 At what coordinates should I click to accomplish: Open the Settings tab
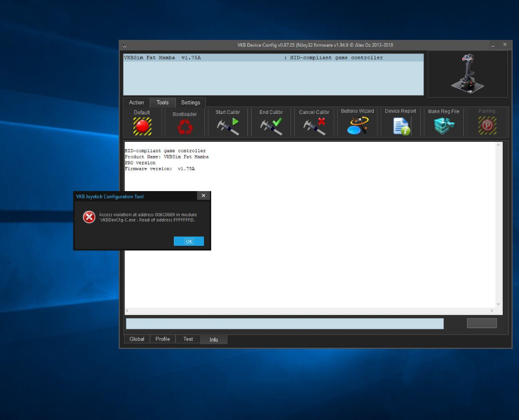(191, 102)
